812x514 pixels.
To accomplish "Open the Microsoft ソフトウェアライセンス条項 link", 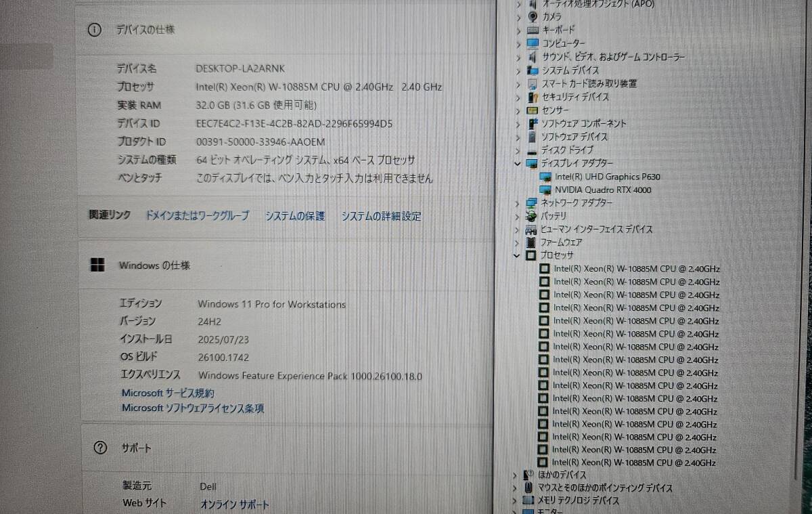I will click(x=193, y=408).
